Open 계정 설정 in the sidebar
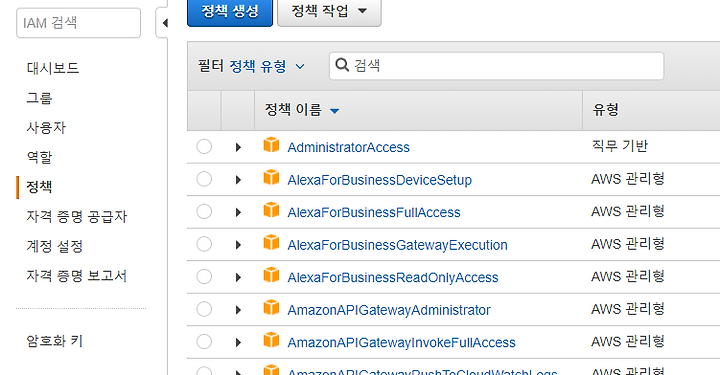This screenshot has height=375, width=720. pyautogui.click(x=55, y=246)
